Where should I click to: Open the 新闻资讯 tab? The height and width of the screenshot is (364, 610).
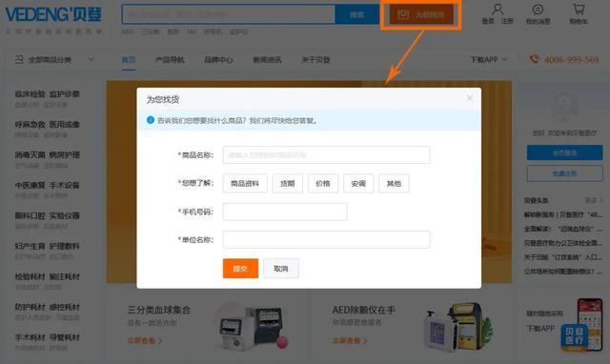point(267,59)
